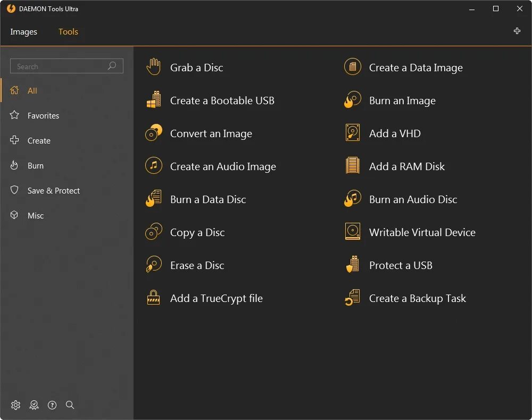532x420 pixels.
Task: Focus the Search input field
Action: 66,66
